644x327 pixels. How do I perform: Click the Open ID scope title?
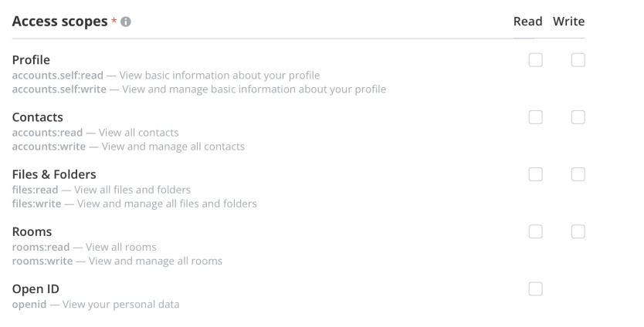coord(36,289)
